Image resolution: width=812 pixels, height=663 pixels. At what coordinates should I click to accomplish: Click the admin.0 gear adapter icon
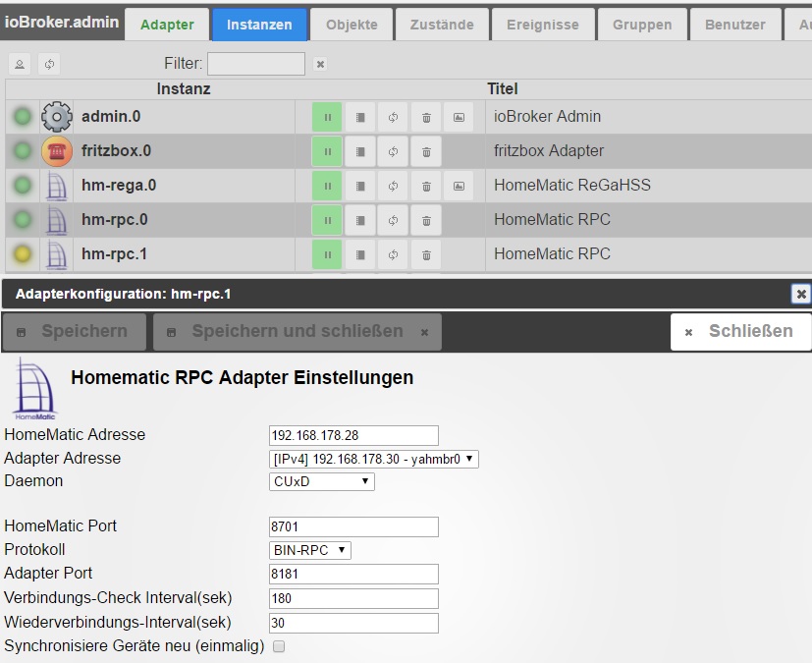(x=56, y=117)
